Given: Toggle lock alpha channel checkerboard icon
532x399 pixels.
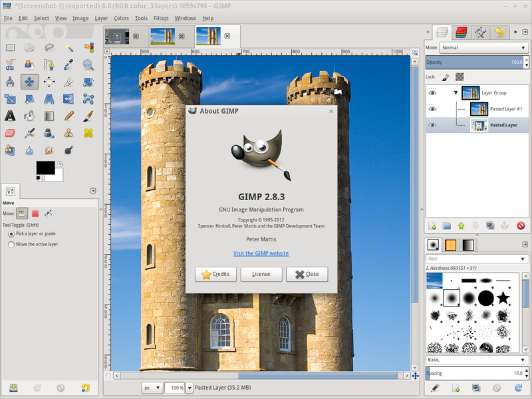Looking at the screenshot, I should tap(460, 77).
